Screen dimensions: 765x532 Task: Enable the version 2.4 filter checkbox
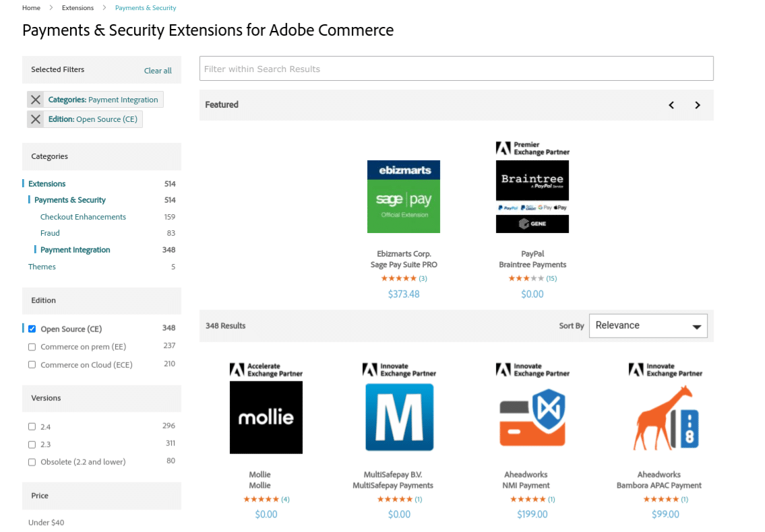pyautogui.click(x=32, y=427)
